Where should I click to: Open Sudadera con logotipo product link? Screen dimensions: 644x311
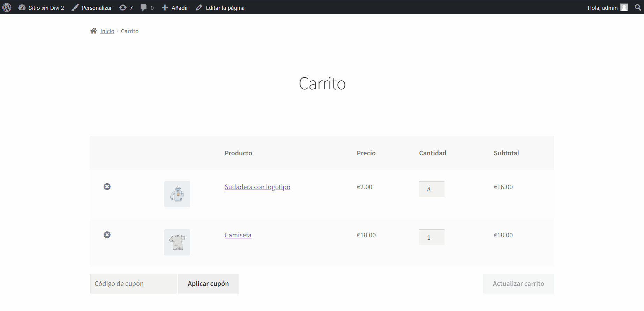[257, 187]
